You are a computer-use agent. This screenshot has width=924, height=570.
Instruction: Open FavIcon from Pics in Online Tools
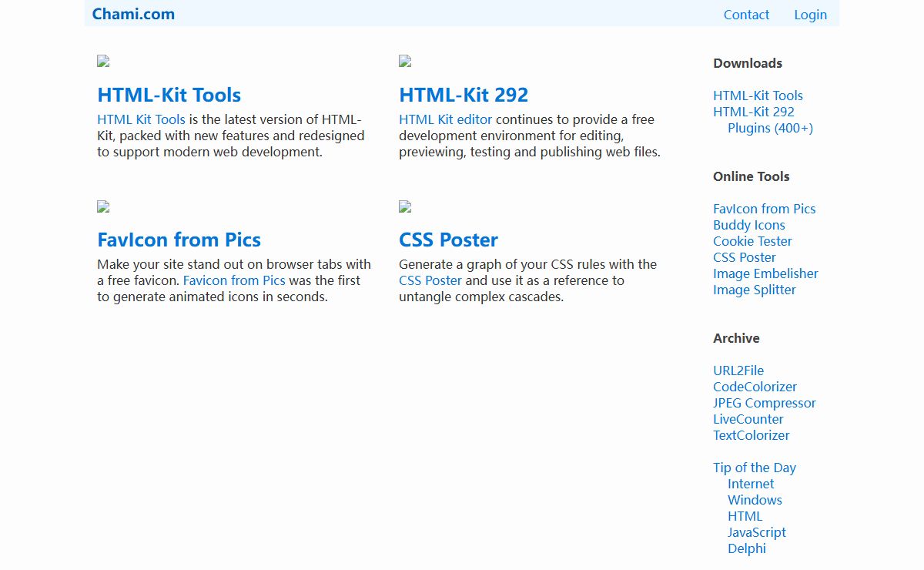coord(764,209)
